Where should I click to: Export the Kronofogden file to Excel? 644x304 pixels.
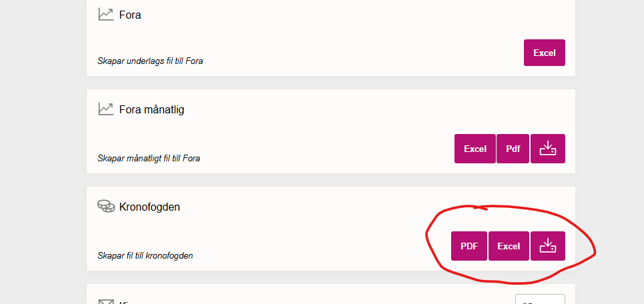point(509,246)
